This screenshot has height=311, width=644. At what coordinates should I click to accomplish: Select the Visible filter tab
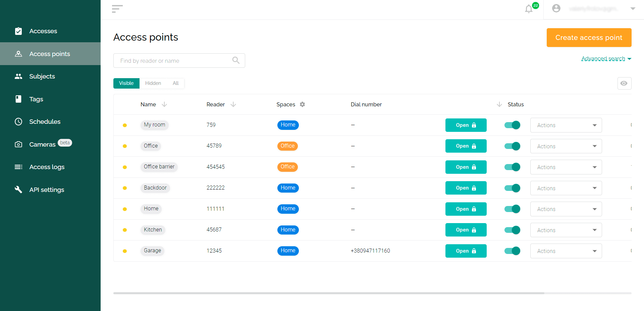coord(126,83)
